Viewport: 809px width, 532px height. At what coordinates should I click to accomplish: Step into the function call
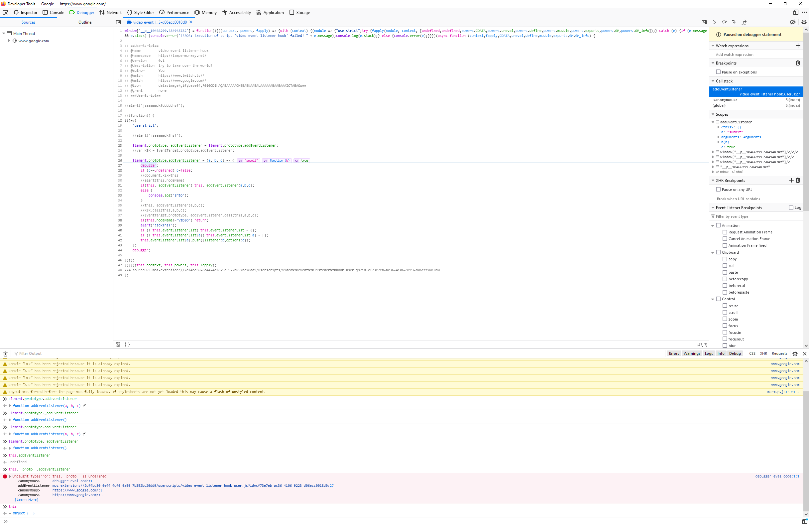point(734,22)
